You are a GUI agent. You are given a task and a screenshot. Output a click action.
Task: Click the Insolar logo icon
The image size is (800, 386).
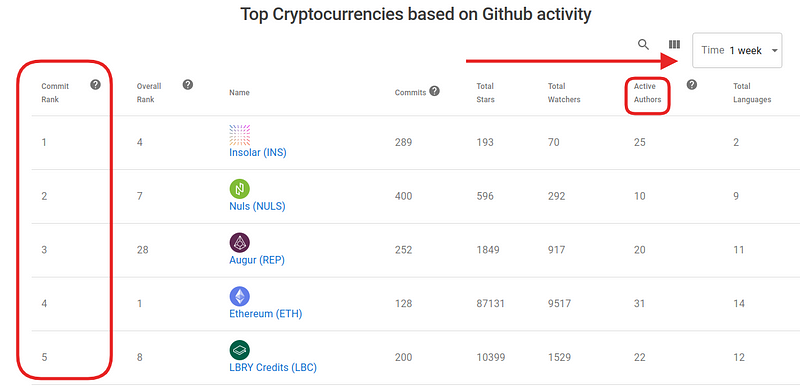(239, 135)
